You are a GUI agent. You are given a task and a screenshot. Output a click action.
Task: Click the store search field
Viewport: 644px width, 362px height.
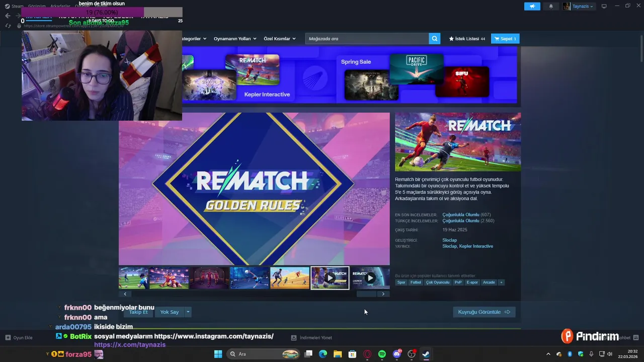(367, 39)
